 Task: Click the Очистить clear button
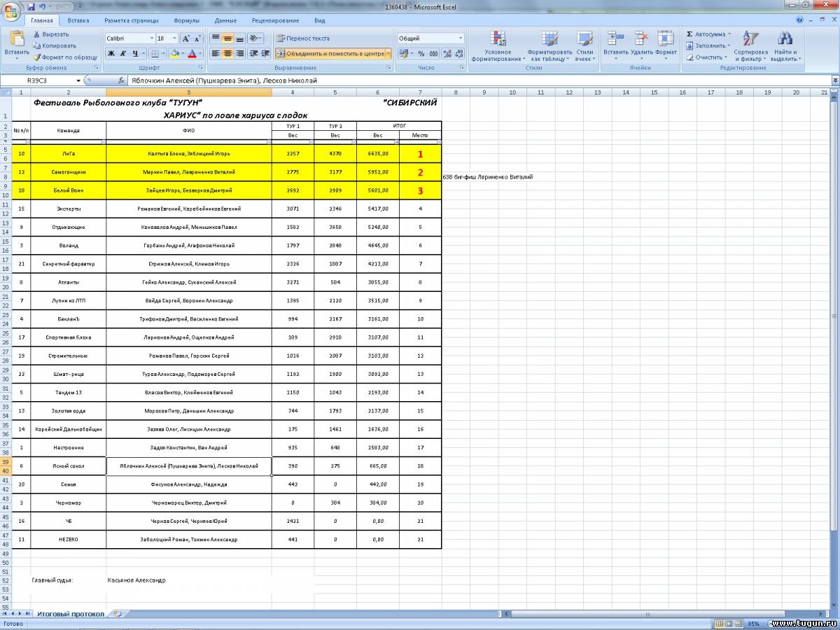pyautogui.click(x=707, y=57)
